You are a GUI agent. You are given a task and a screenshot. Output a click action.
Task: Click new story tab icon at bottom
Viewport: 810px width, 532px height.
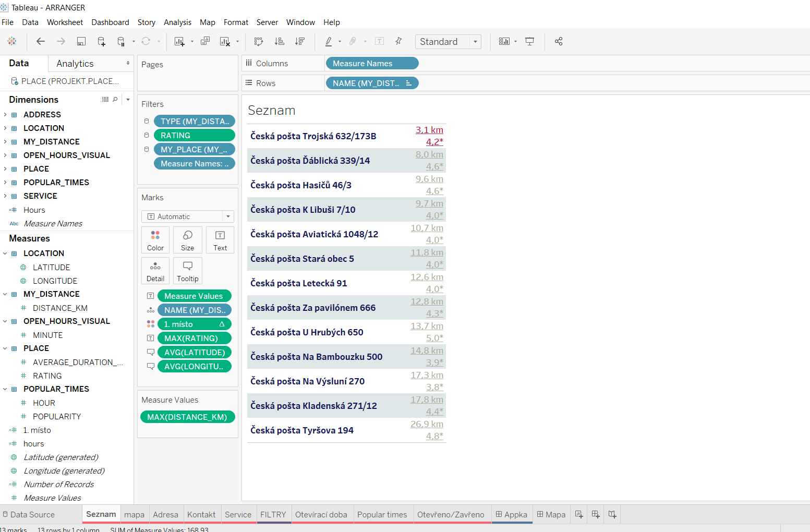pos(612,514)
